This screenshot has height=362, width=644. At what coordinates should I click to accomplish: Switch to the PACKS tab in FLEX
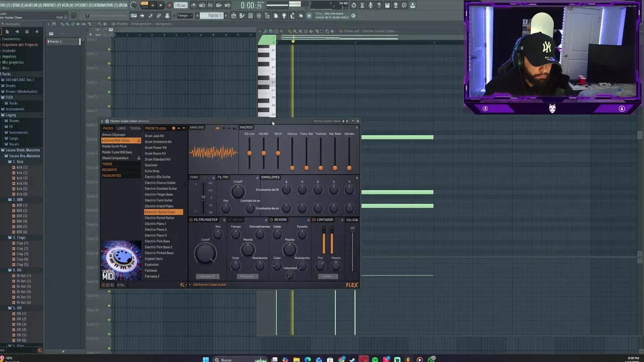(108, 128)
